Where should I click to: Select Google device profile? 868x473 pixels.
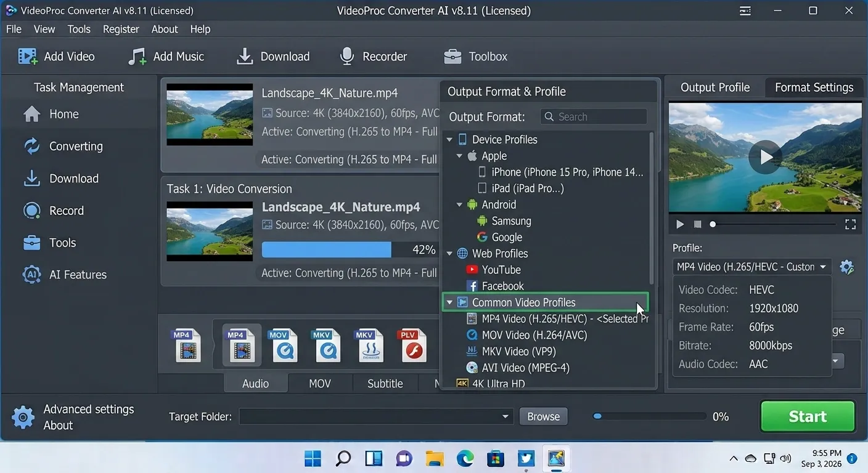(500, 237)
